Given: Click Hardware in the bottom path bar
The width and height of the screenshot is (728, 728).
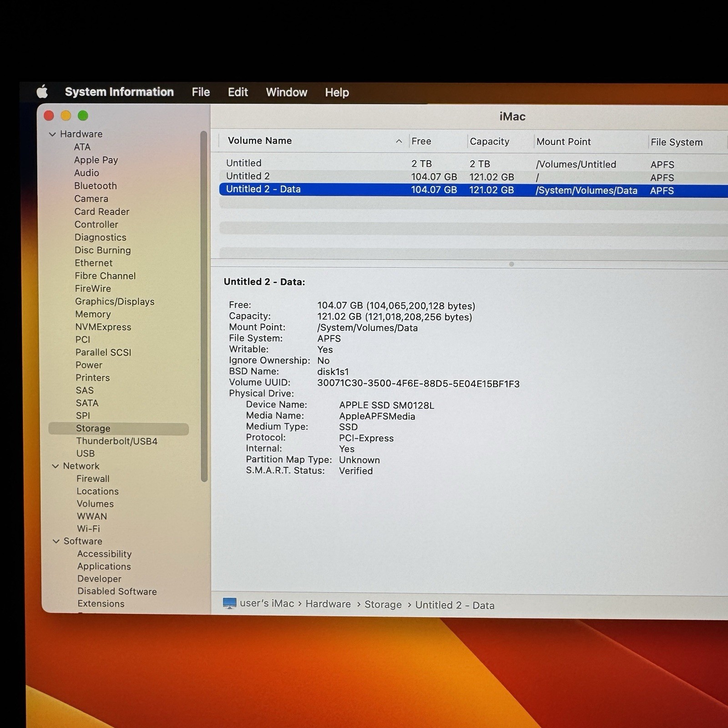Looking at the screenshot, I should point(328,604).
